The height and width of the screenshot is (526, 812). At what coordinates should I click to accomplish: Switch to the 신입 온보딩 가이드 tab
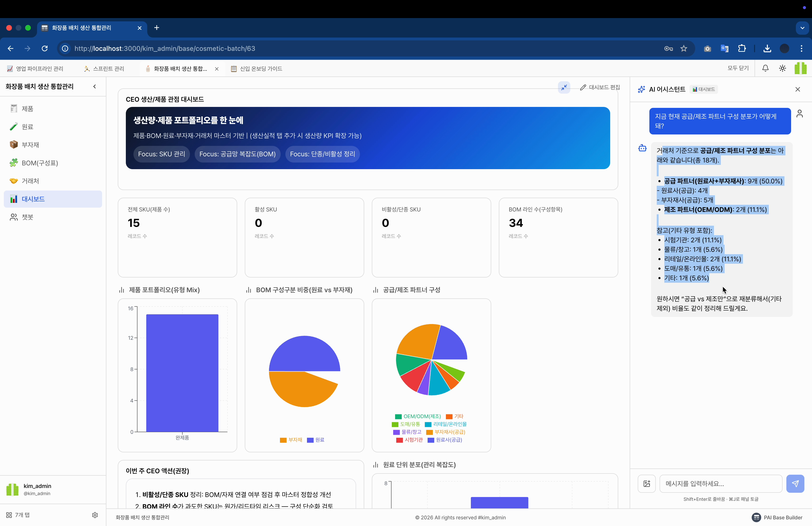(261, 69)
